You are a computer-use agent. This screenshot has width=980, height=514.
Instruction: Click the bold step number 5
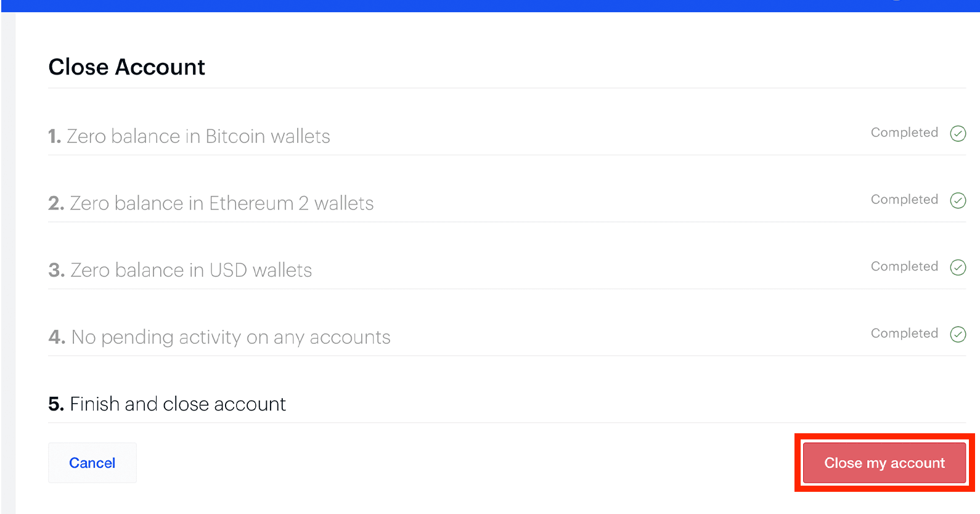point(56,404)
